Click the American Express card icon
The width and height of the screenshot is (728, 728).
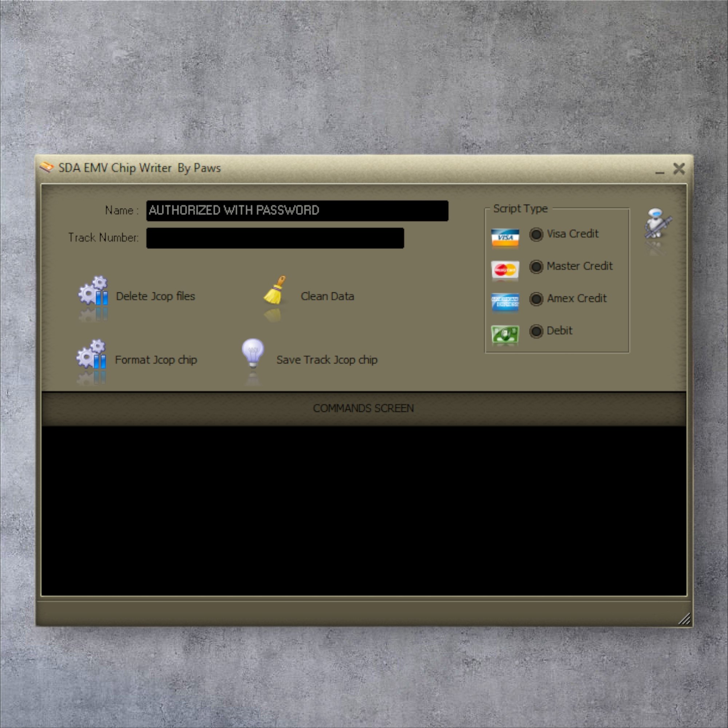tap(505, 302)
